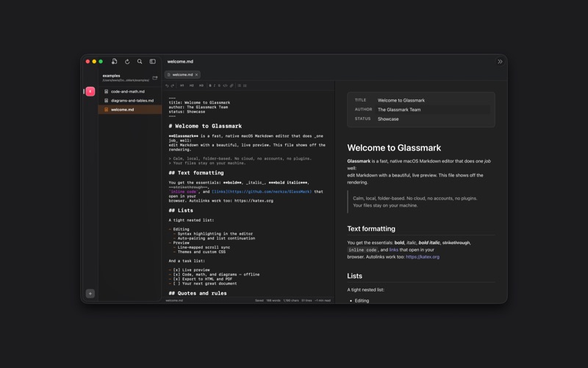This screenshot has height=368, width=588.
Task: Insert a bulleted list from the toolbar
Action: pyautogui.click(x=240, y=85)
